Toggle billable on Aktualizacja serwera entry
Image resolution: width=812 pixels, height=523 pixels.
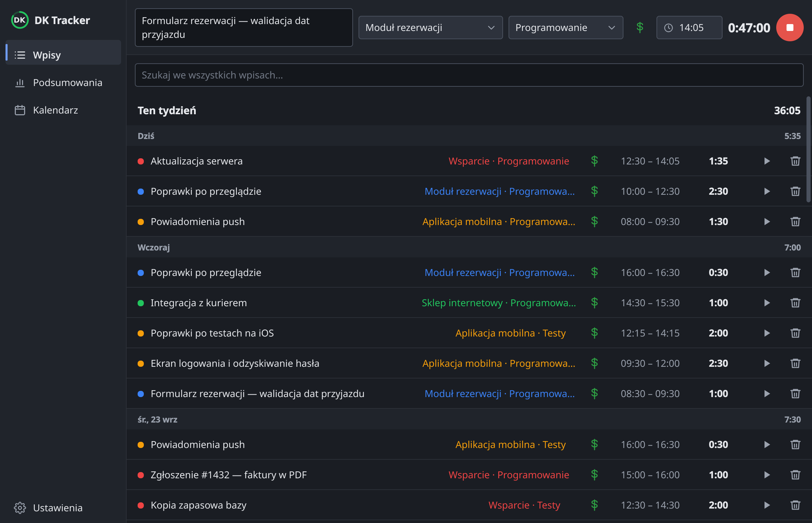(594, 161)
